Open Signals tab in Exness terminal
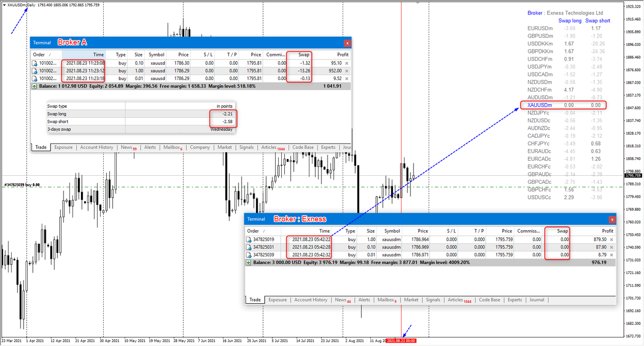This screenshot has height=346, width=644. (x=433, y=300)
